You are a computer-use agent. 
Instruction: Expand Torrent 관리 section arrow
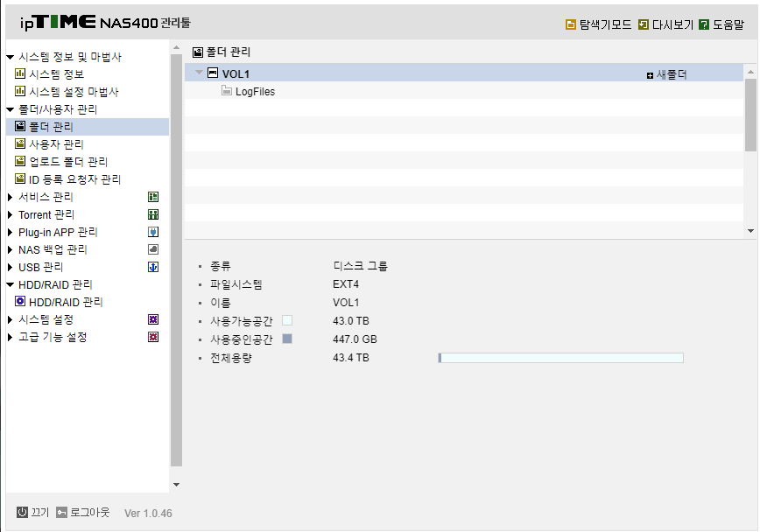tap(11, 214)
